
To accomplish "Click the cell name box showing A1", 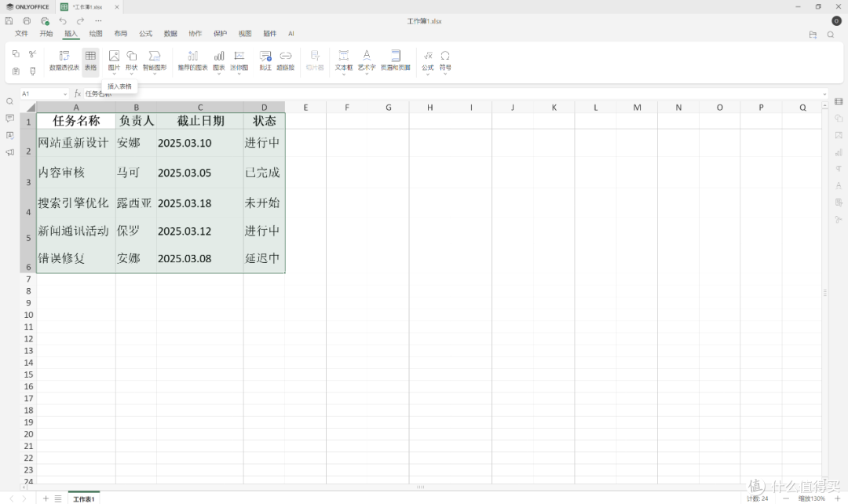I will click(x=41, y=94).
